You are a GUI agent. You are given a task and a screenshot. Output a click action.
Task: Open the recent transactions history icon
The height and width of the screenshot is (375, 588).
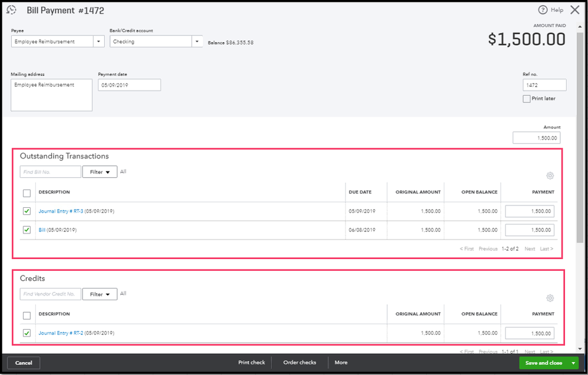pyautogui.click(x=11, y=10)
